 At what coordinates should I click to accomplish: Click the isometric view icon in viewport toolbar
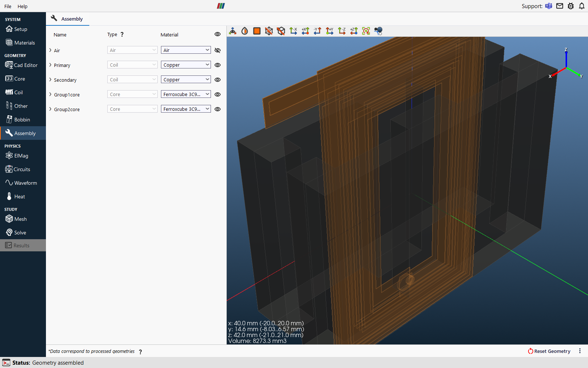(233, 31)
